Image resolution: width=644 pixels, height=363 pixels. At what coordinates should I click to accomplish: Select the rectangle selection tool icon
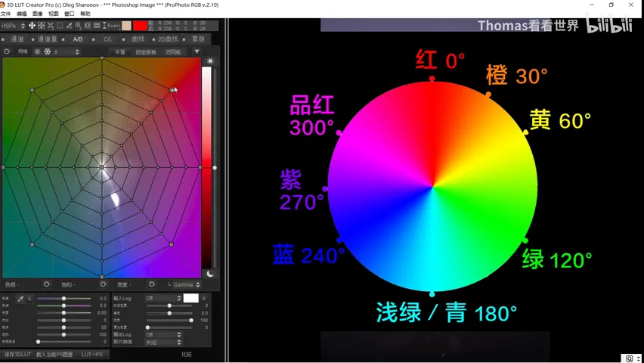tap(60, 26)
